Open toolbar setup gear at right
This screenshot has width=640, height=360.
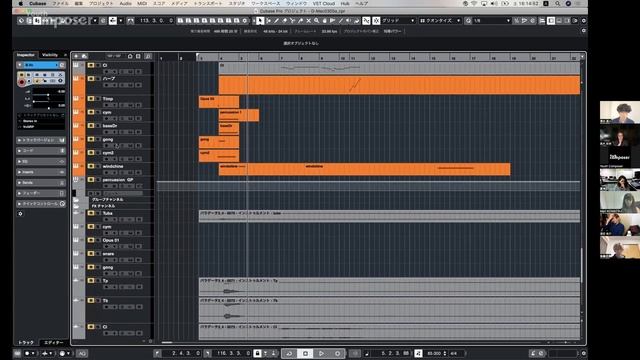point(584,20)
